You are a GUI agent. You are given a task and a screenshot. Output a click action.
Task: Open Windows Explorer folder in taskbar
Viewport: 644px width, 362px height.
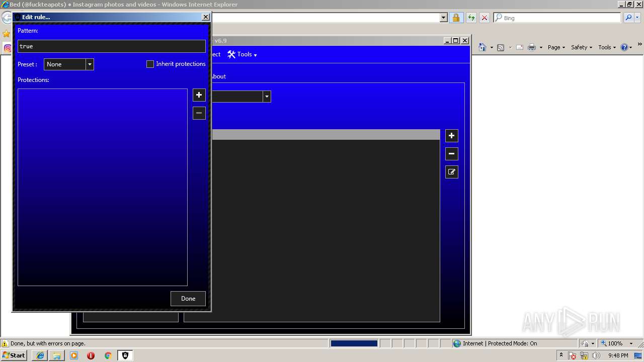pyautogui.click(x=57, y=355)
